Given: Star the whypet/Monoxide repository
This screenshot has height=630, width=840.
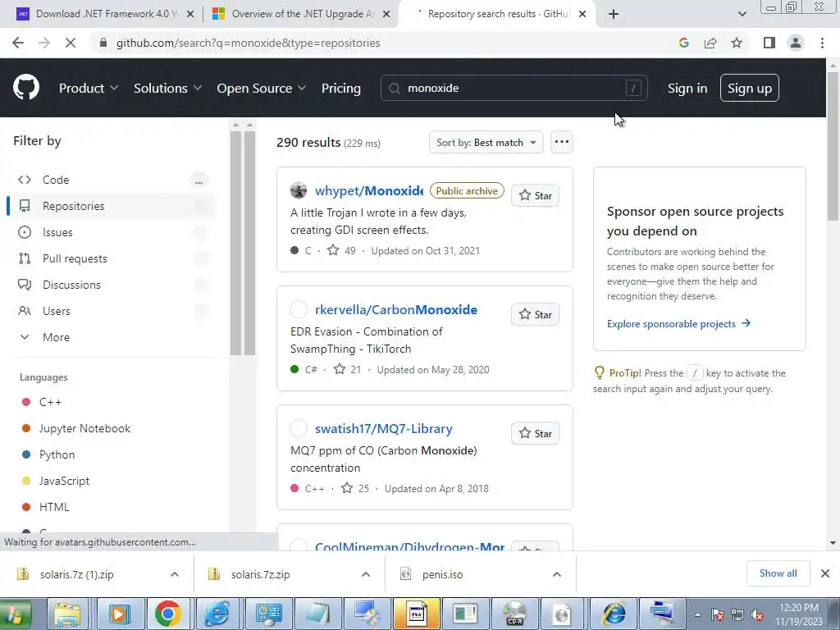Looking at the screenshot, I should [x=535, y=195].
